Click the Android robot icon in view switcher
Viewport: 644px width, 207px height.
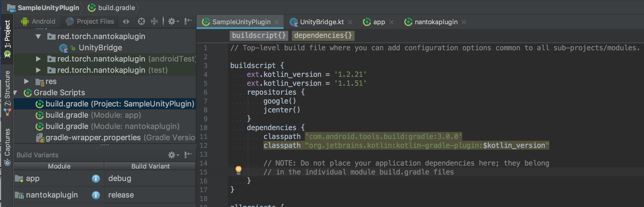25,21
